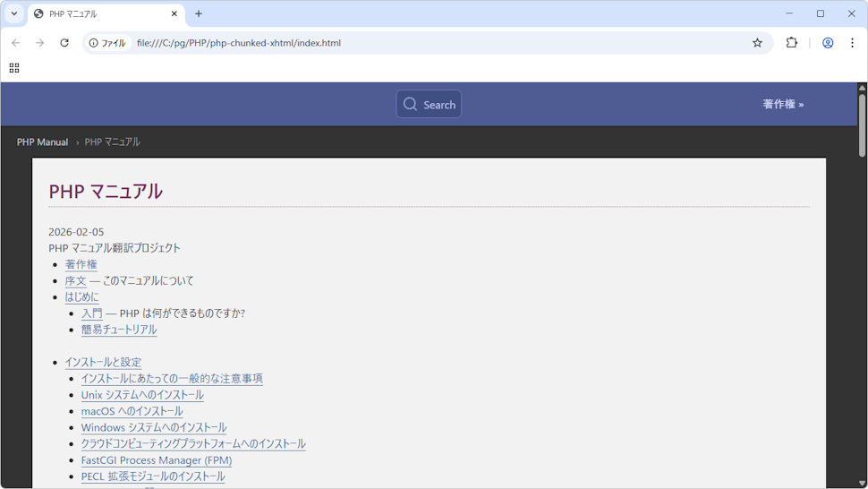The width and height of the screenshot is (868, 489).
Task: Click the browser back arrow
Action: (15, 43)
